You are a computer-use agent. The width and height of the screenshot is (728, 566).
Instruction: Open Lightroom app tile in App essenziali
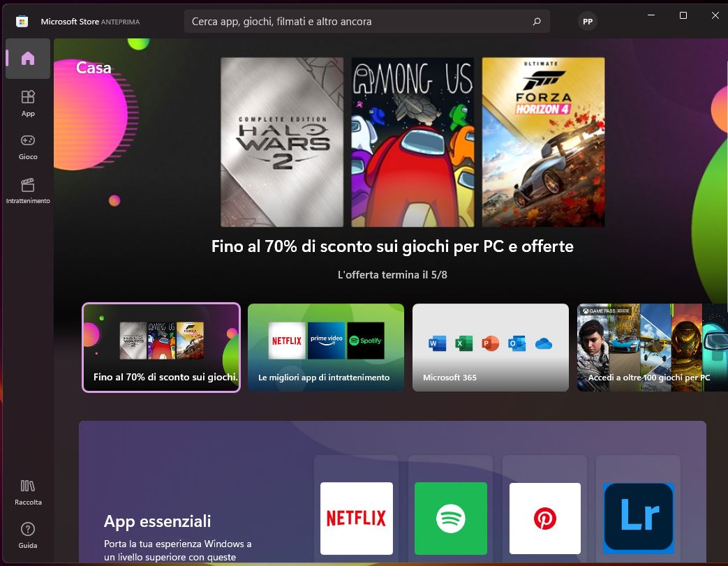[x=639, y=518]
